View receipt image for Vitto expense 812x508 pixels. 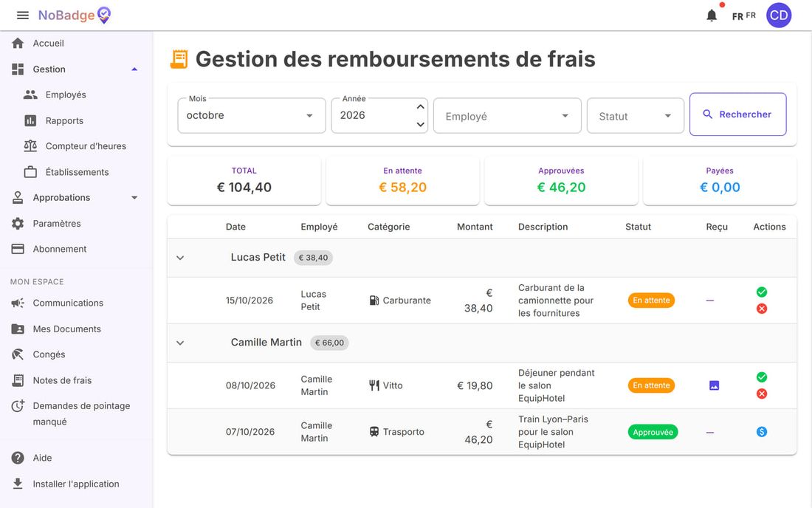tap(714, 385)
